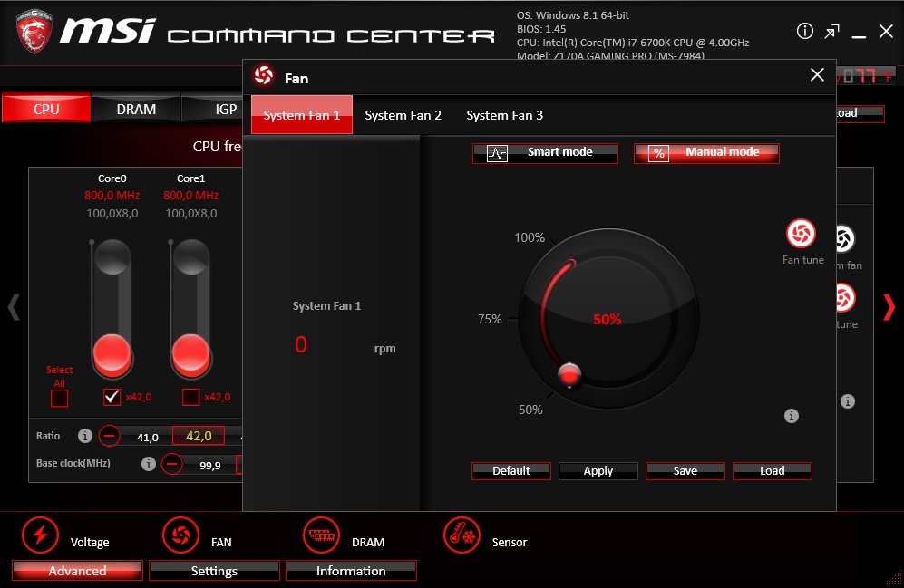The height and width of the screenshot is (588, 904).
Task: Click the Load button in Fan dialog
Action: coord(772,470)
